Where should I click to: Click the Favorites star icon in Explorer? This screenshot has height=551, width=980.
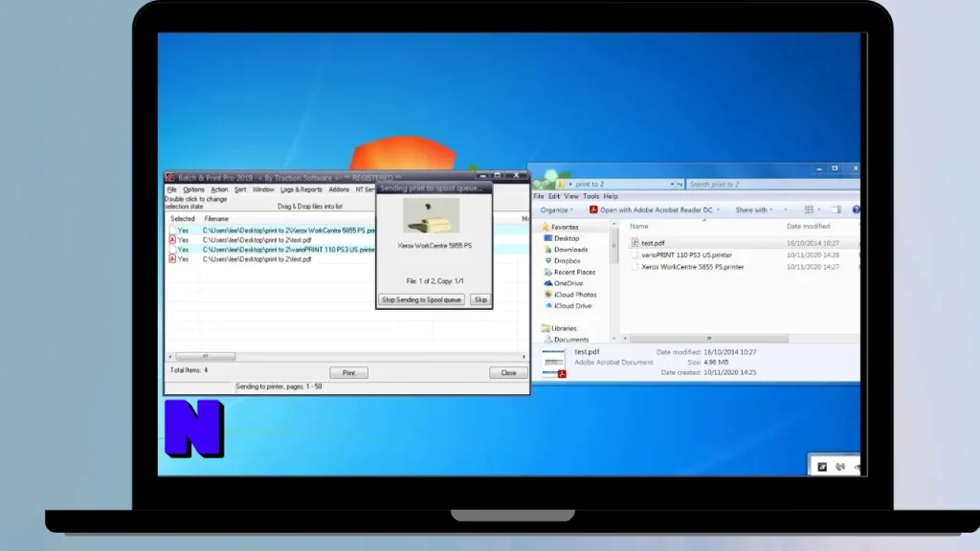coord(546,227)
